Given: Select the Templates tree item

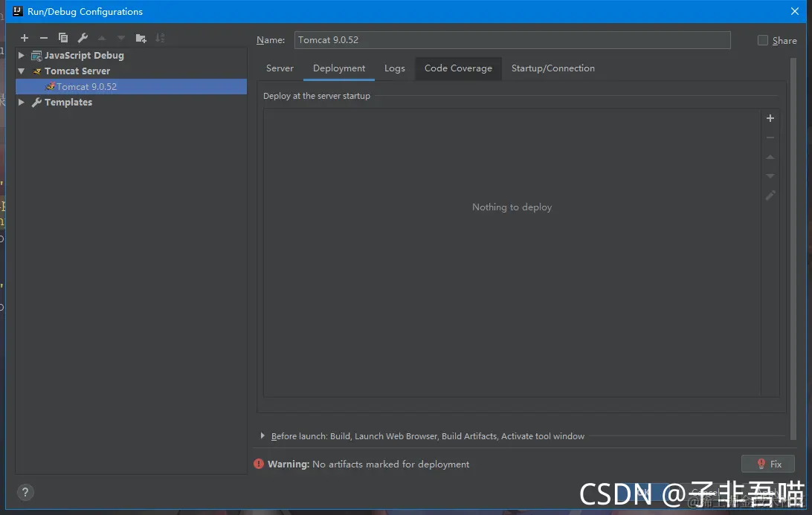Looking at the screenshot, I should pos(132,102).
